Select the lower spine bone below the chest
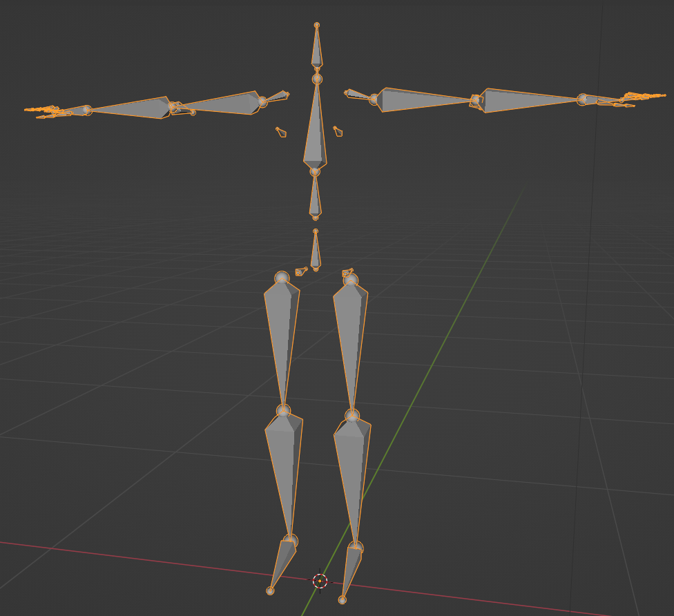This screenshot has width=674, height=616. pyautogui.click(x=315, y=195)
